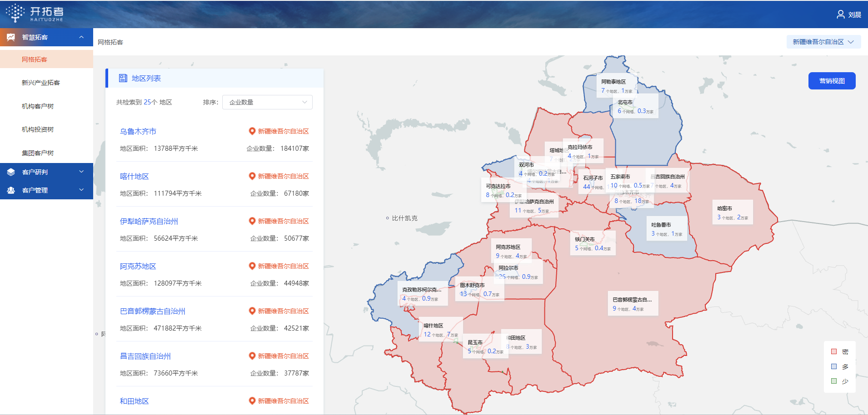This screenshot has width=868, height=415.
Task: Expand the 客户研判 menu section
Action: click(x=81, y=172)
